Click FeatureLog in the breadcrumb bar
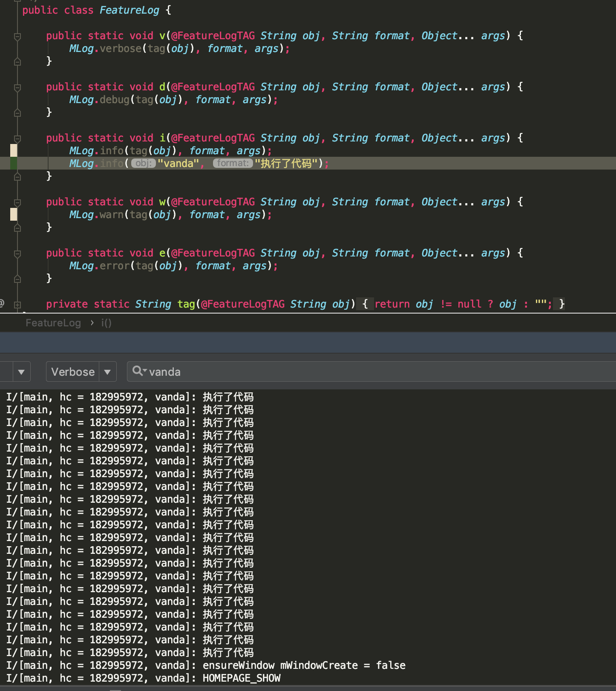Viewport: 616px width, 691px height. coord(53,323)
